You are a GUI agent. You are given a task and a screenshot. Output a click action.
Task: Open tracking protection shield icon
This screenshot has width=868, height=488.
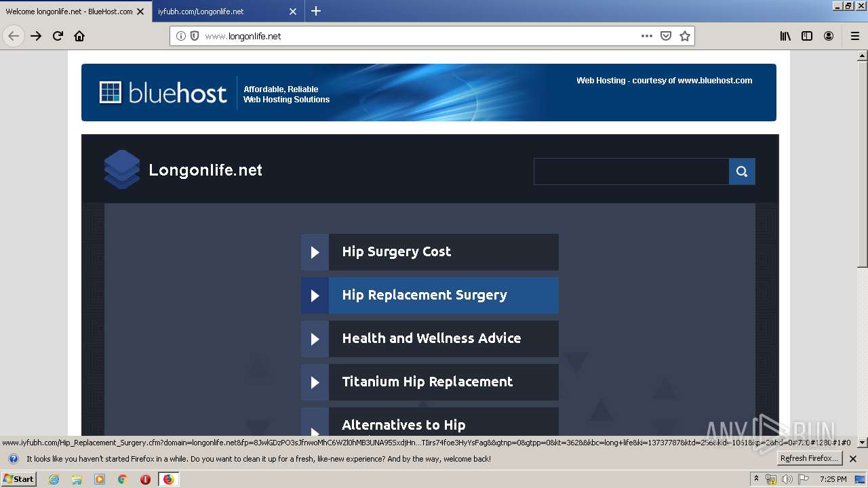click(195, 36)
